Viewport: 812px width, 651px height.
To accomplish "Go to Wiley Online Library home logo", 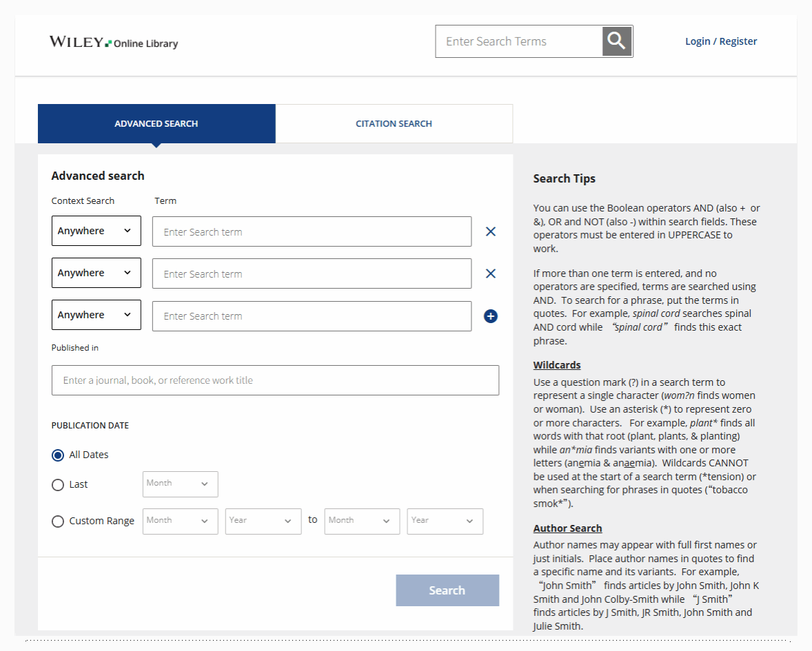I will (x=114, y=42).
